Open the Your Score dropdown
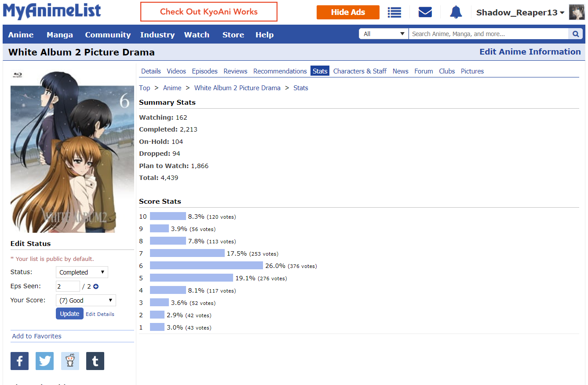Screen dimensions: 588x385 coord(86,301)
